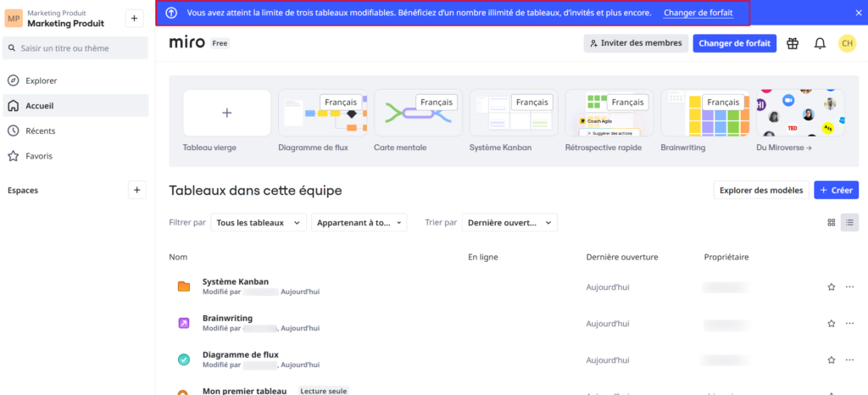The width and height of the screenshot is (868, 395).
Task: Switch to list view layout
Action: click(849, 223)
